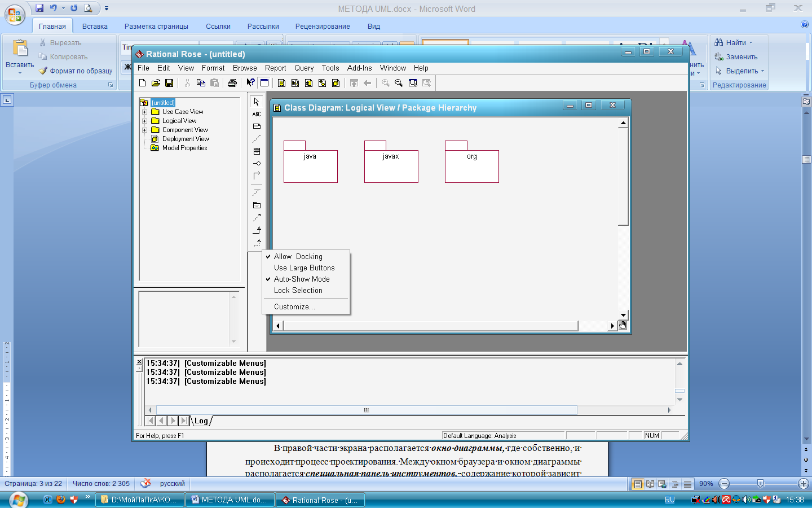Expand the Use Case View tree node
Screen dimensions: 812x508
click(144, 112)
